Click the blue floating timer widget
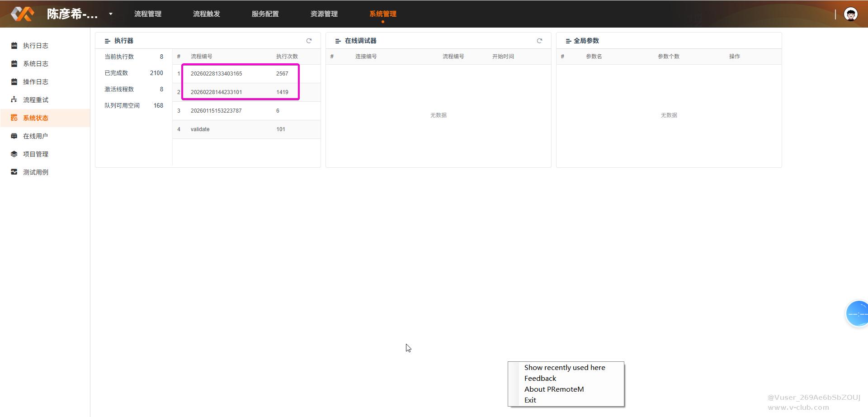868x417 pixels. [x=857, y=313]
